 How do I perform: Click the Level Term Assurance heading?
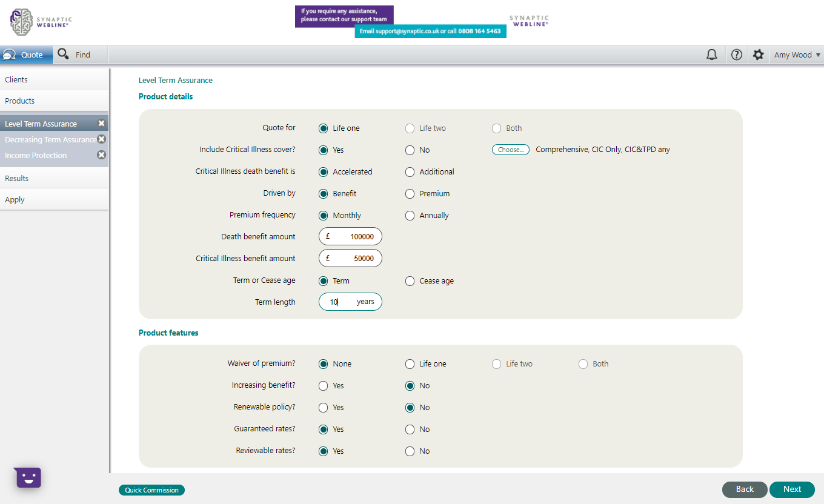tap(176, 80)
